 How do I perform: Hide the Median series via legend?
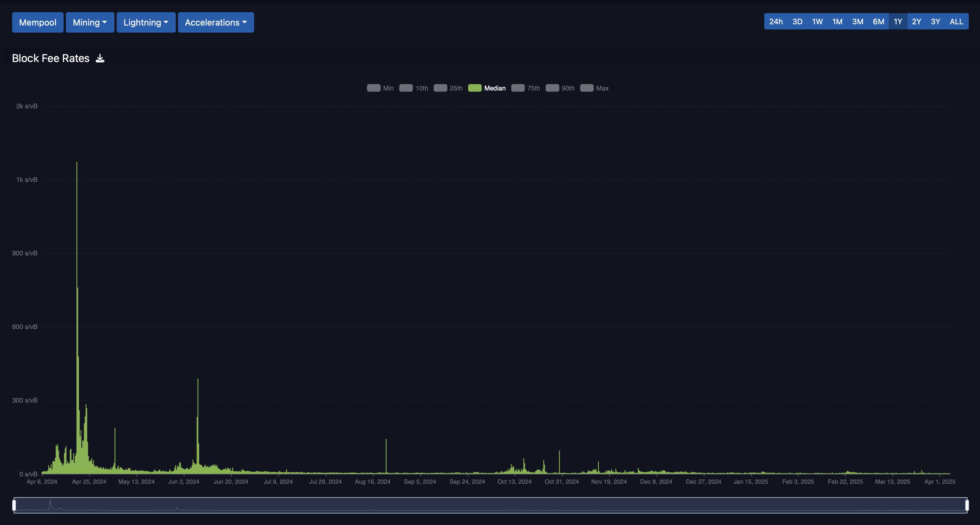(487, 88)
